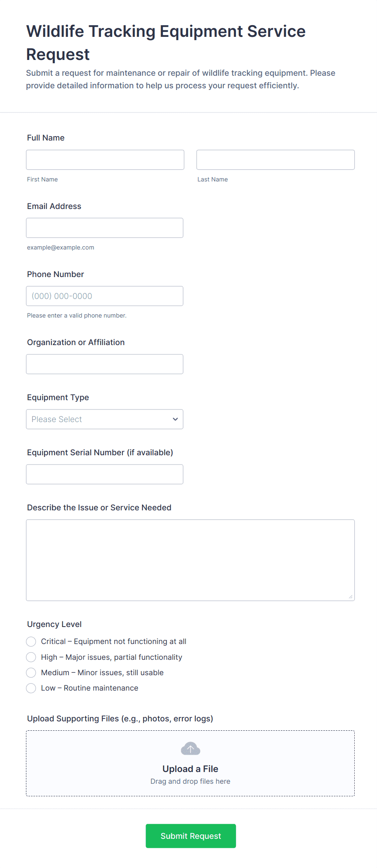Screen dimensions: 377x868
Task: Click the Organization or Affiliation input
Action: [104, 364]
